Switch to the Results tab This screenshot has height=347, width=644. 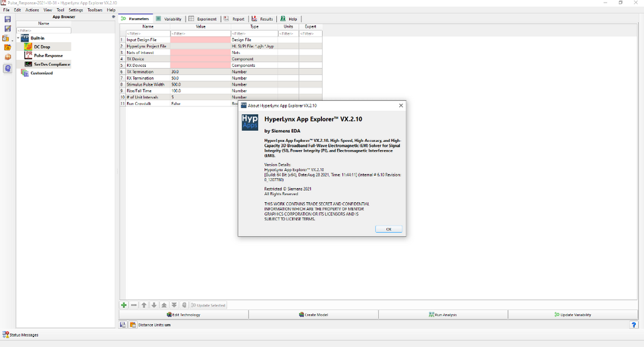262,19
